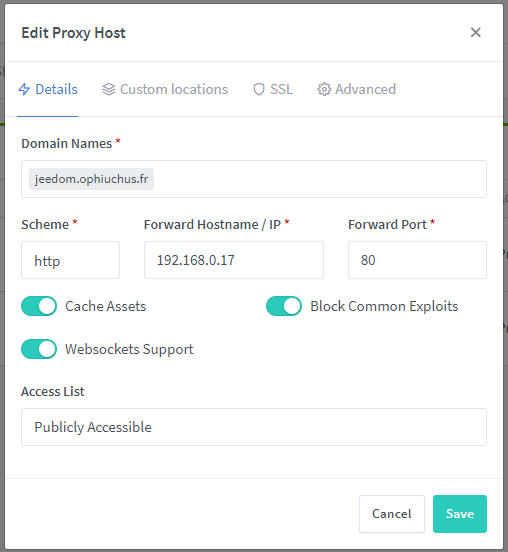508x552 pixels.
Task: Click the gear Advanced icon
Action: click(324, 89)
